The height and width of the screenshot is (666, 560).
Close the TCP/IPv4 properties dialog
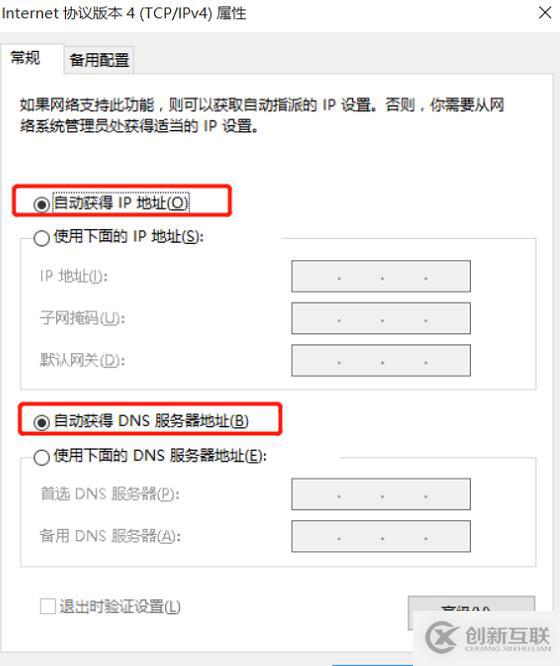tap(545, 13)
